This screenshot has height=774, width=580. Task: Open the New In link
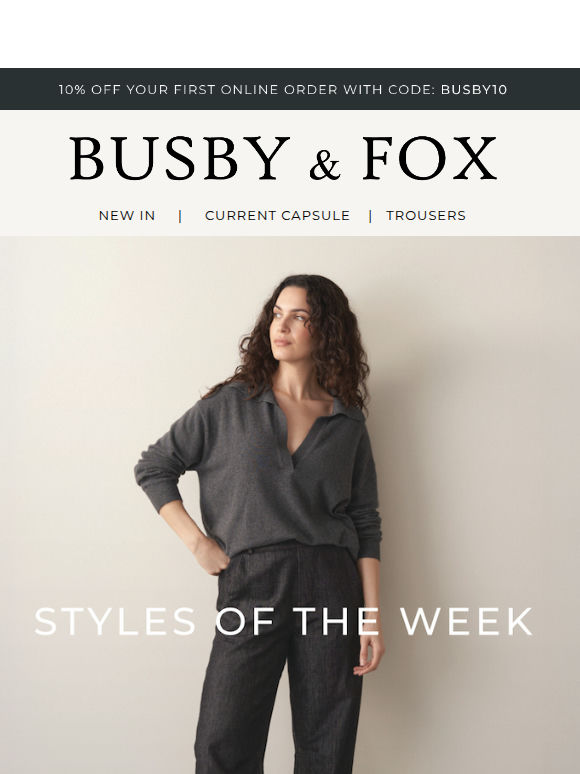pos(127,216)
